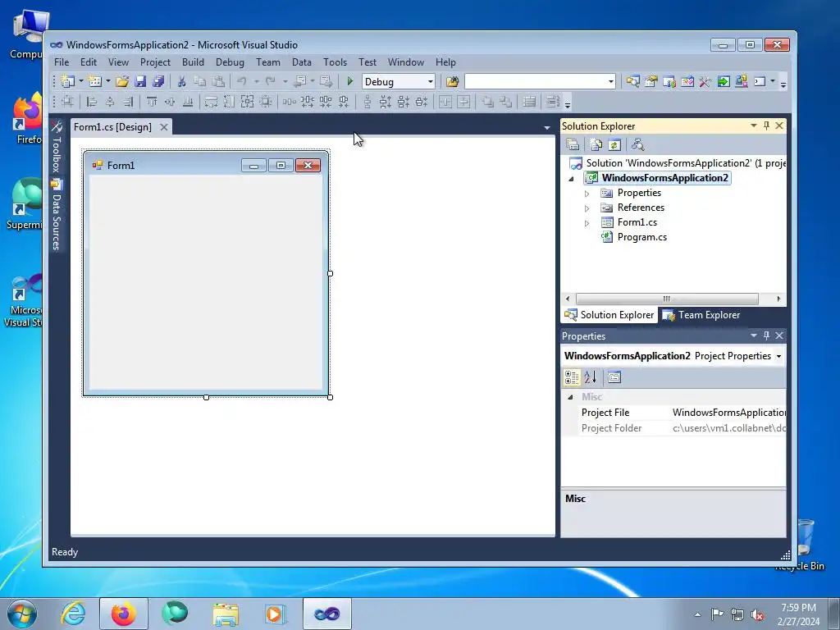Switch to the Team Explorer tab

(701, 315)
